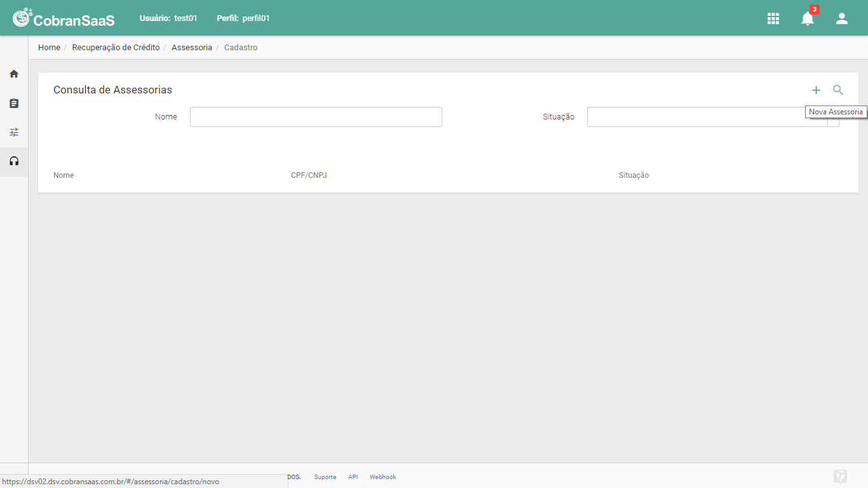Image resolution: width=868 pixels, height=488 pixels.
Task: Sort by Situação column header
Action: tap(634, 175)
